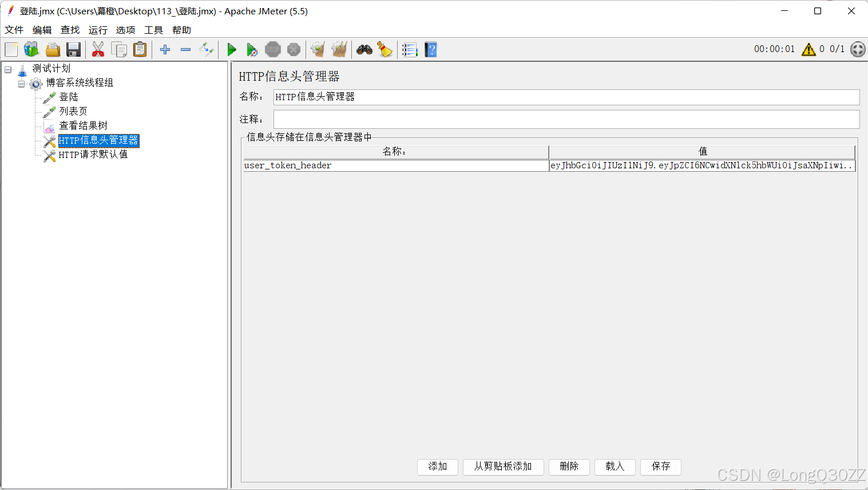Image resolution: width=868 pixels, height=490 pixels.
Task: Collapse the 博客系统线程组 node
Action: point(21,84)
